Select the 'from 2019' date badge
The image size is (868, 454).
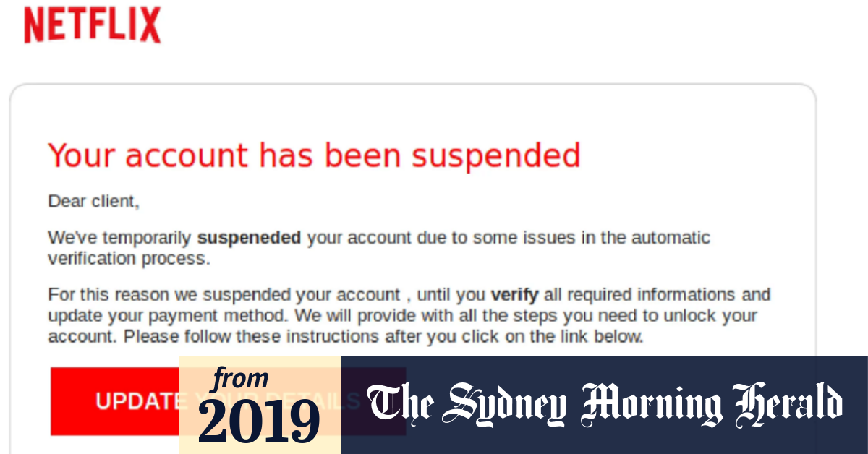point(260,405)
